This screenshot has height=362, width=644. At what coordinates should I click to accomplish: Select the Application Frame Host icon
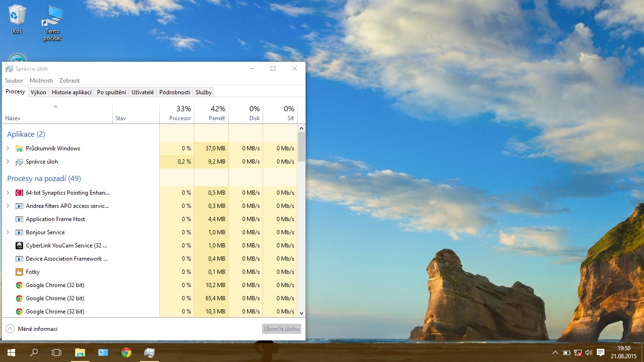coord(19,219)
